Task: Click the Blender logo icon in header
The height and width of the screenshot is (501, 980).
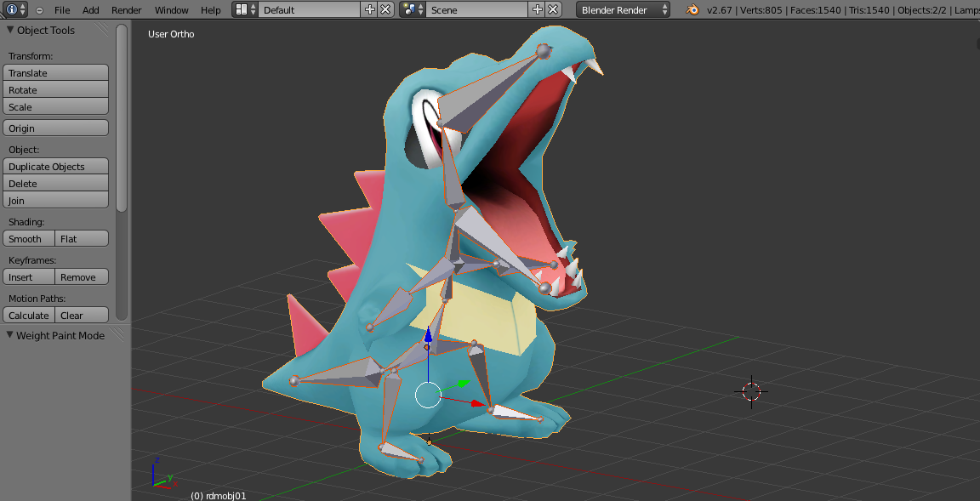Action: [x=693, y=10]
